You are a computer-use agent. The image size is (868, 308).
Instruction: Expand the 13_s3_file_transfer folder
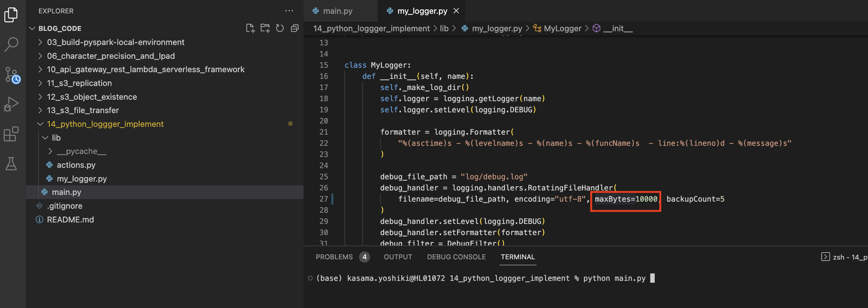point(165,110)
